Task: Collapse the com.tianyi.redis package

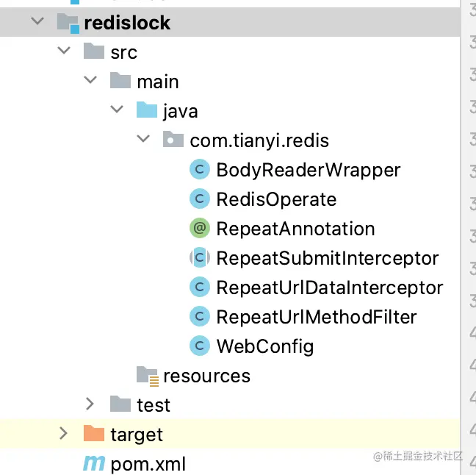Action: (x=143, y=140)
